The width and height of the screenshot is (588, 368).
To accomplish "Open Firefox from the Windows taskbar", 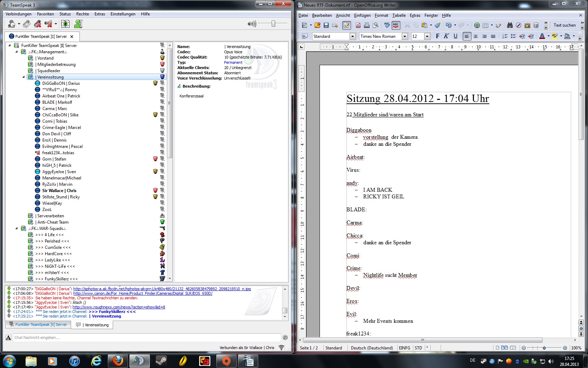I will (118, 361).
